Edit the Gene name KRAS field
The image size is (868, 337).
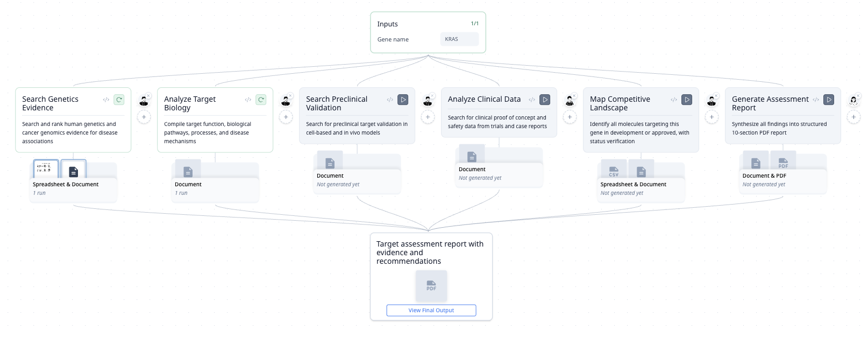click(459, 39)
